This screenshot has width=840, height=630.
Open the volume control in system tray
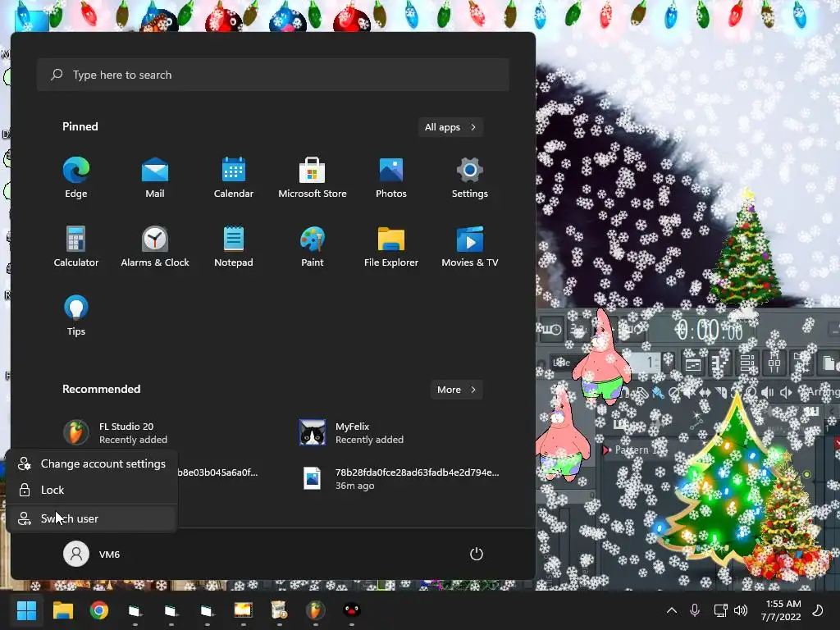[x=741, y=610]
